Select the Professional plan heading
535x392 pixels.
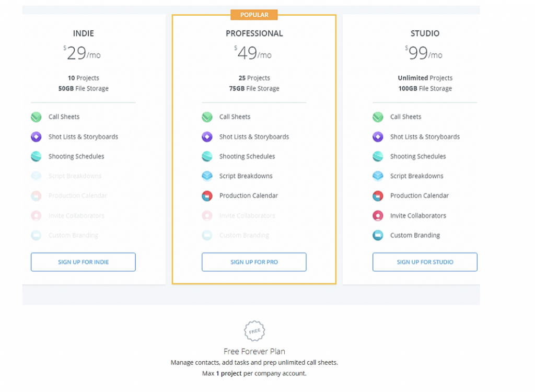coord(254,33)
